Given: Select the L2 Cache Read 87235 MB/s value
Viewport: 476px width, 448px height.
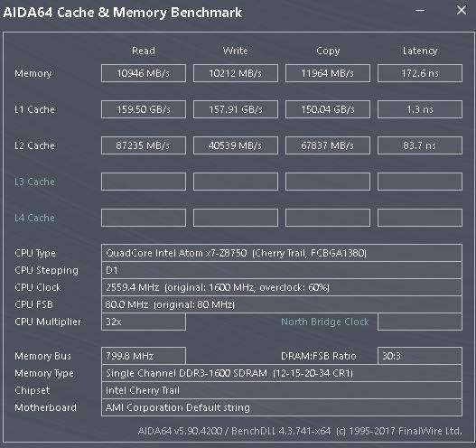Looking at the screenshot, I should 144,145.
